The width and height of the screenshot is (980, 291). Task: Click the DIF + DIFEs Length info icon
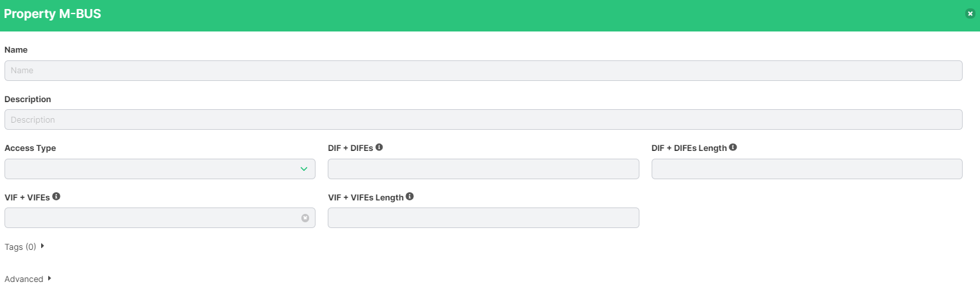pyautogui.click(x=733, y=147)
